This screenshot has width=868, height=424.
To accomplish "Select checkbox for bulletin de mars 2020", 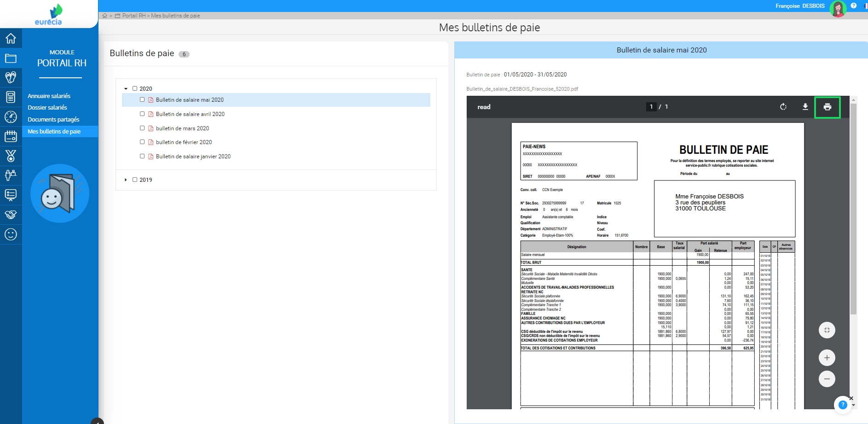I will point(142,128).
